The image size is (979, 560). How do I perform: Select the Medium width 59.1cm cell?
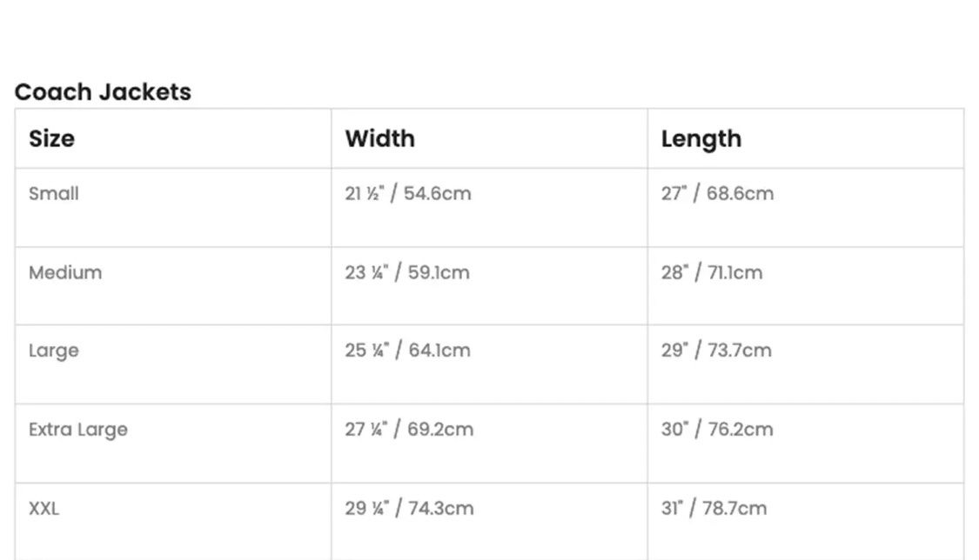[489, 285]
